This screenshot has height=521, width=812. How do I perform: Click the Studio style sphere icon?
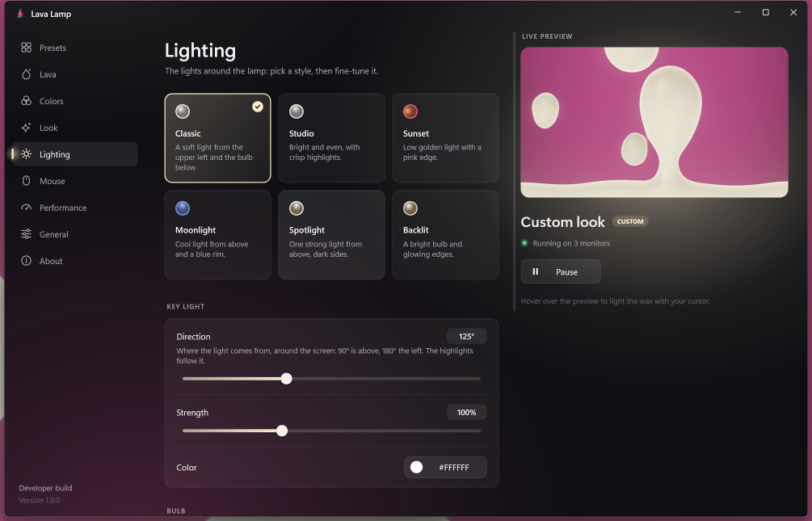click(x=297, y=111)
